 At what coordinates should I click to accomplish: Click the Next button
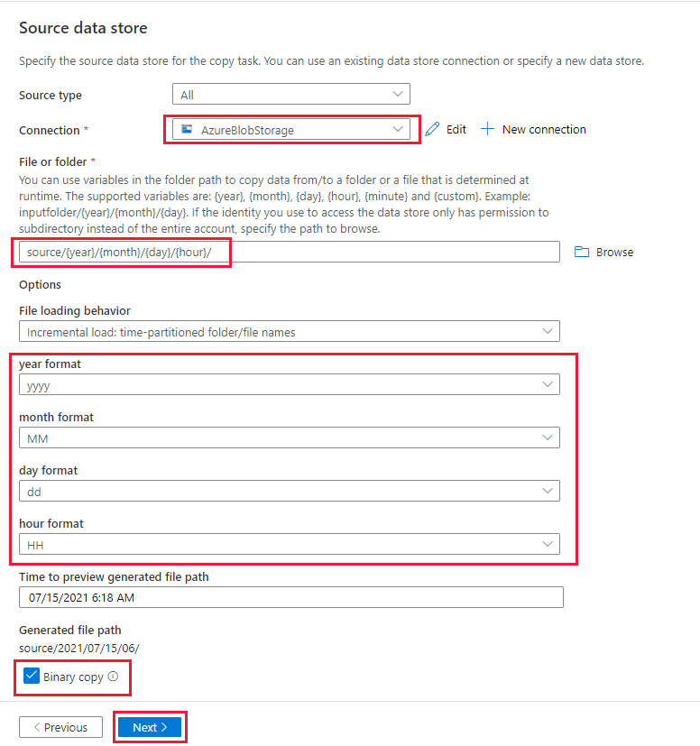coord(150,726)
